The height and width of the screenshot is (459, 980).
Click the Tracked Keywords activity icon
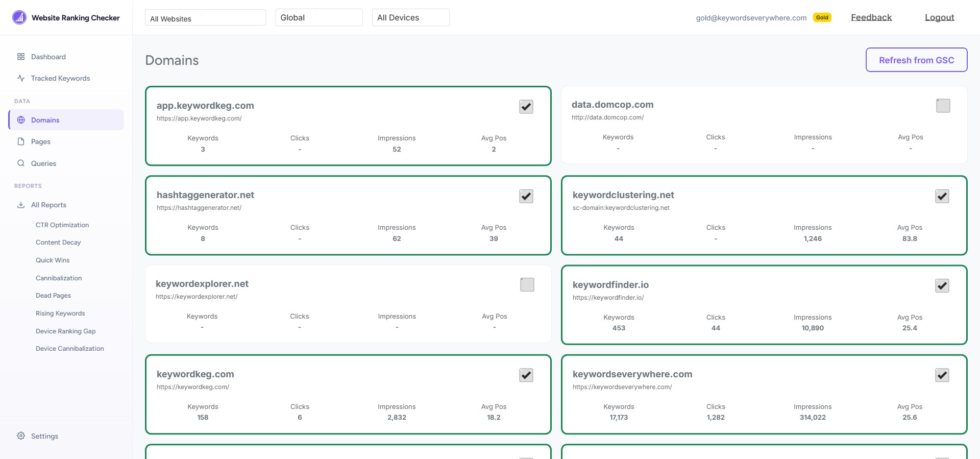coord(21,78)
